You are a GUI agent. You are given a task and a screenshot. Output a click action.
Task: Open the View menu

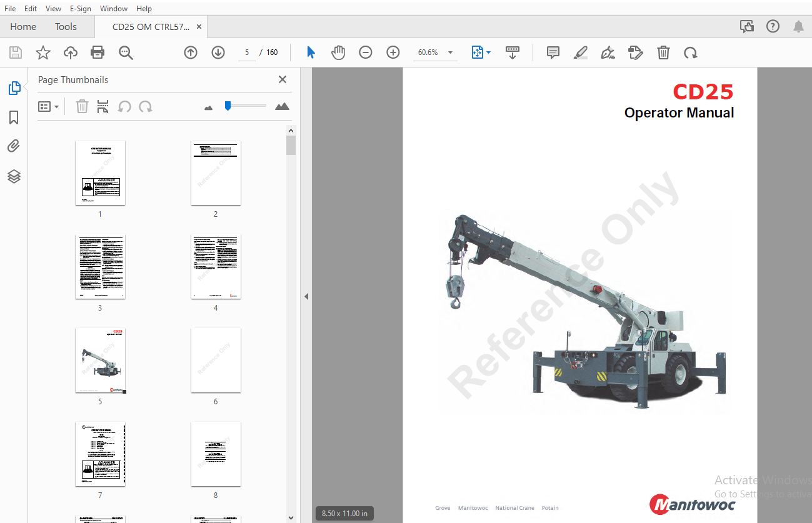pos(54,9)
